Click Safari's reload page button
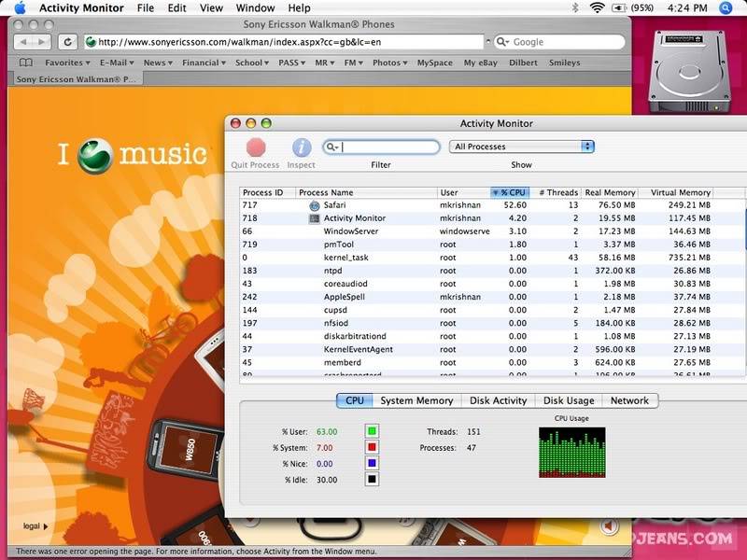Viewport: 747px width, 560px height. pyautogui.click(x=67, y=42)
